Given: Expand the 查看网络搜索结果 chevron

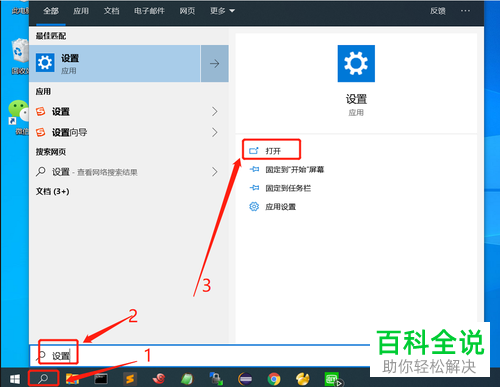Looking at the screenshot, I should (215, 172).
